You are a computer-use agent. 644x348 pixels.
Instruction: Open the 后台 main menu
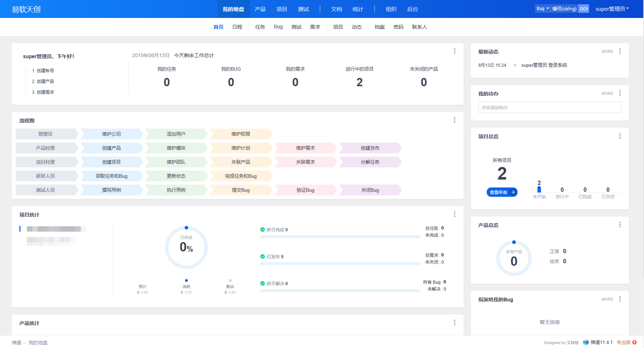413,9
